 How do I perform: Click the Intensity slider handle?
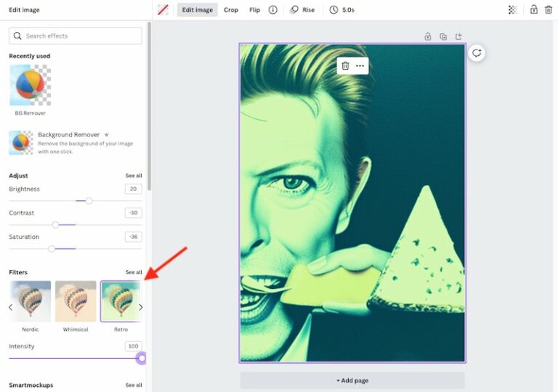tap(142, 358)
